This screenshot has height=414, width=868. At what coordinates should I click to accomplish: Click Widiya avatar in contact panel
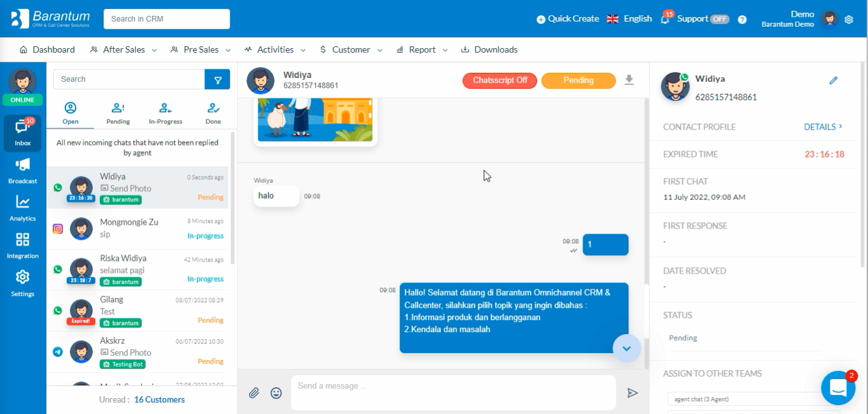click(x=675, y=87)
